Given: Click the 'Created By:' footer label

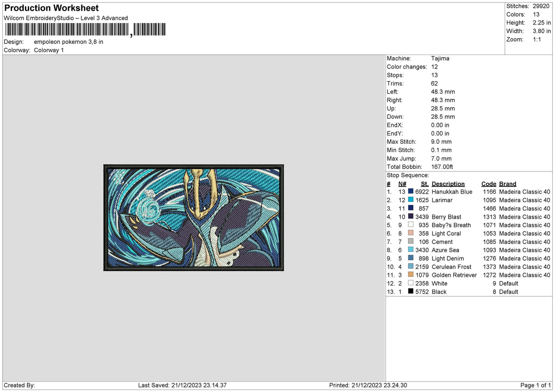Looking at the screenshot, I should 19,385.
